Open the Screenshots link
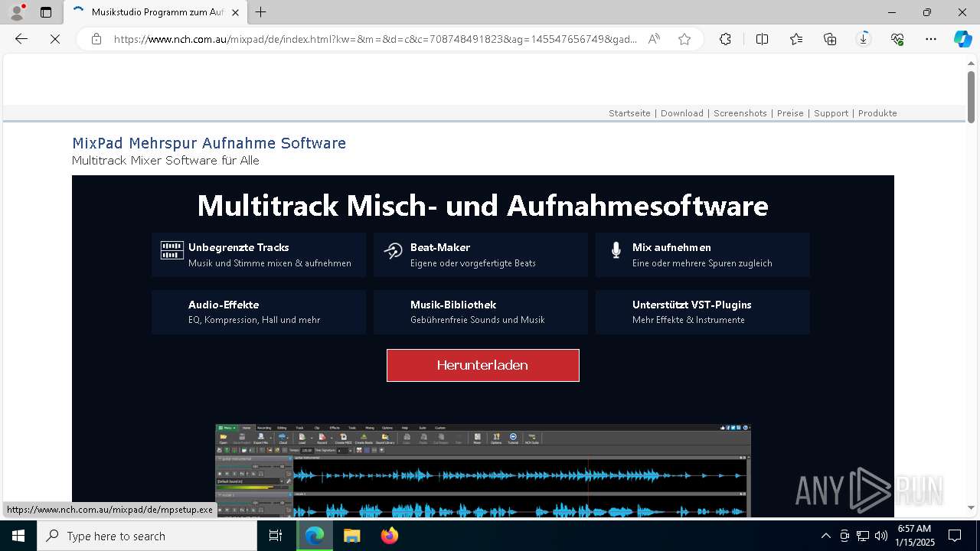This screenshot has width=980, height=551. 740,113
